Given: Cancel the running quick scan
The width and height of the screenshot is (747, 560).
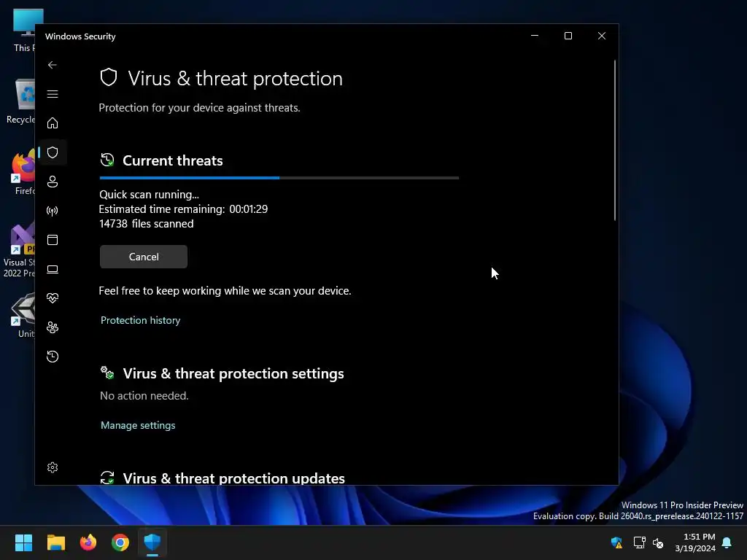Looking at the screenshot, I should 144,257.
